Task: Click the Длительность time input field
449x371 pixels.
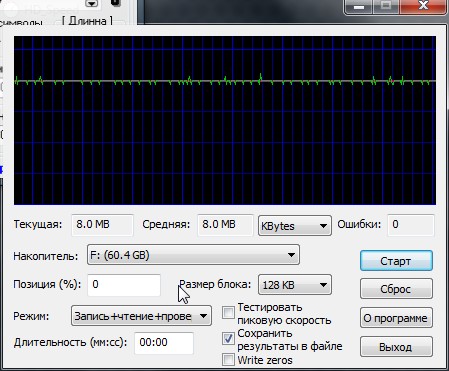Action: [164, 343]
